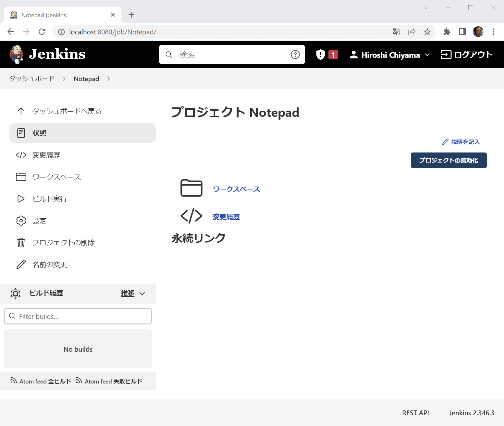Open the browser tab search chevron
The width and height of the screenshot is (504, 426).
coord(426,7)
